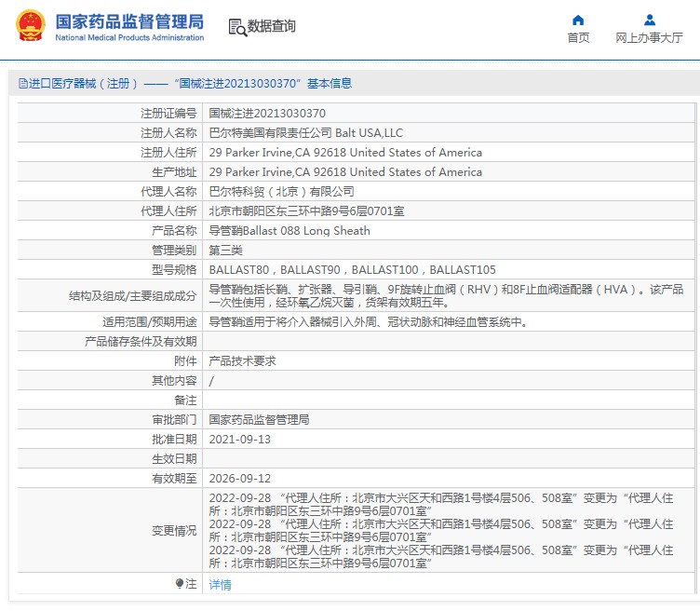
Task: Click the 代理人名称 label
Action: coord(168,192)
